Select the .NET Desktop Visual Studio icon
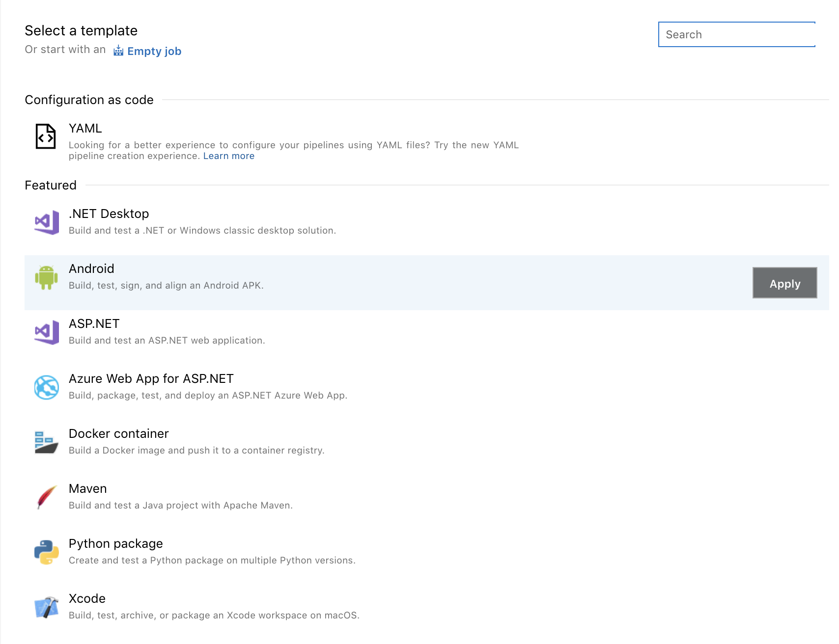 point(46,222)
